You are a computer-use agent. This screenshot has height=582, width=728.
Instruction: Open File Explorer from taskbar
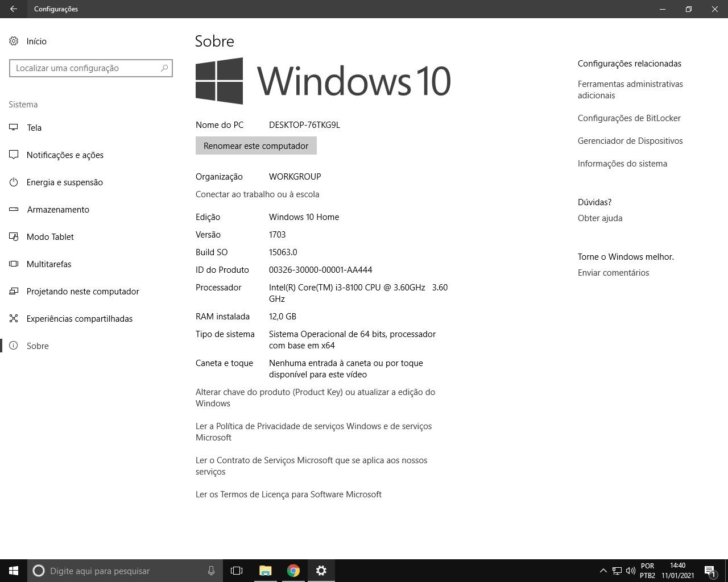pyautogui.click(x=265, y=571)
